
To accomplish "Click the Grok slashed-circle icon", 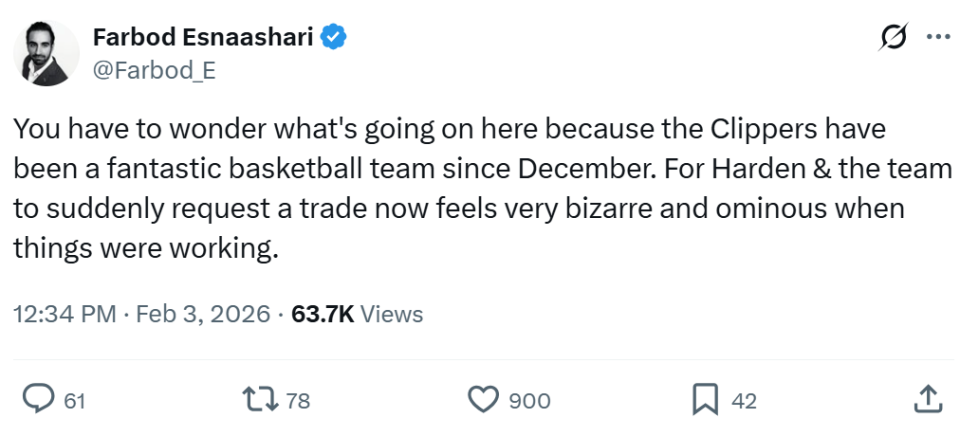I will click(892, 38).
